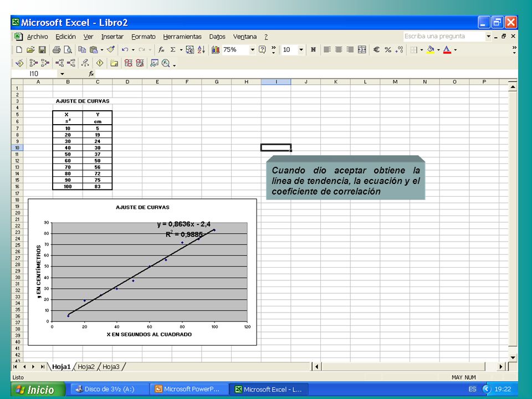
Task: Open the borders style dropdown arrow
Action: click(x=422, y=50)
